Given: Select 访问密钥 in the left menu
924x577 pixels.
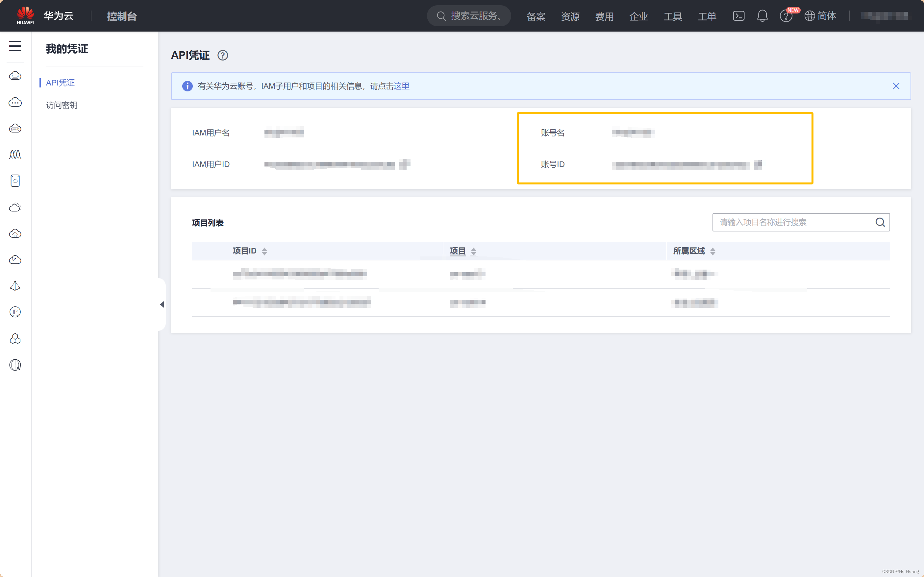Looking at the screenshot, I should (x=62, y=105).
